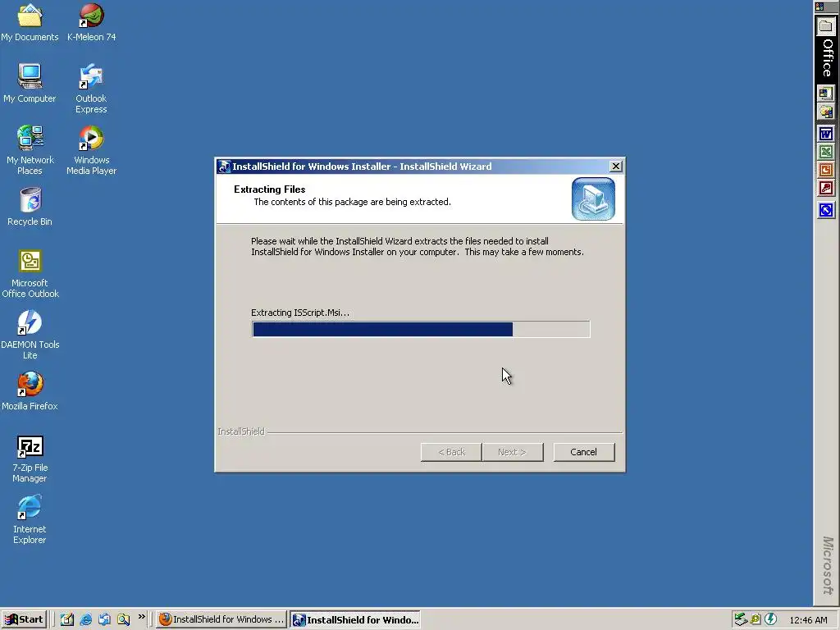Screen dimensions: 840x630
Task: Cancel the InstallShield extraction
Action: 583,452
